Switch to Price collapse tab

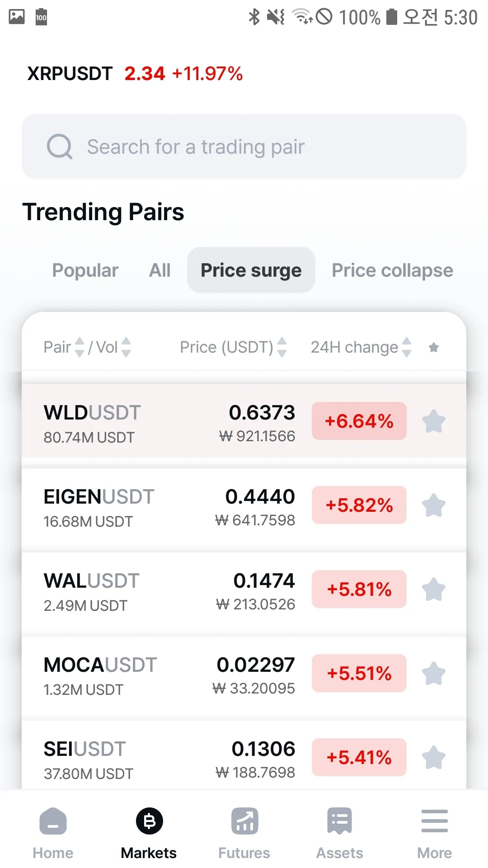tap(392, 270)
